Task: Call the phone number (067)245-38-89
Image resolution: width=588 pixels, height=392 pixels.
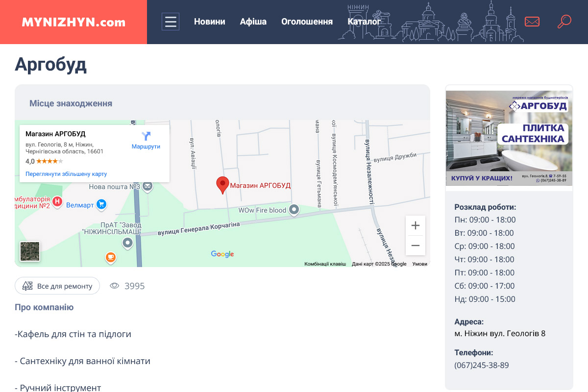Action: click(x=481, y=365)
